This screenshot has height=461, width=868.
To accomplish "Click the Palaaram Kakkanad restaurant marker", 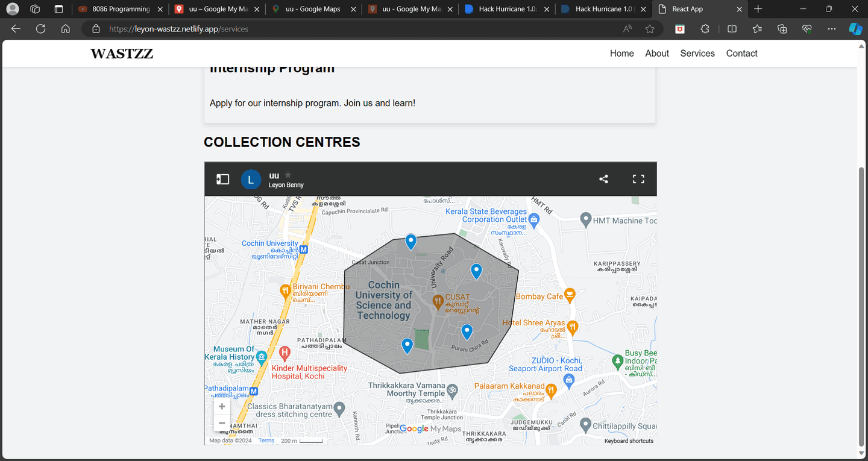I will [x=551, y=390].
